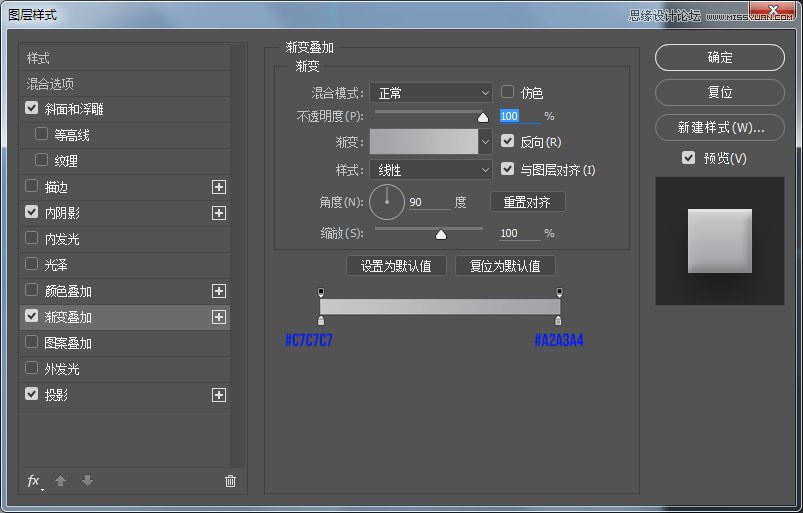Select the 投影 label in list
The image size is (803, 513).
point(56,395)
